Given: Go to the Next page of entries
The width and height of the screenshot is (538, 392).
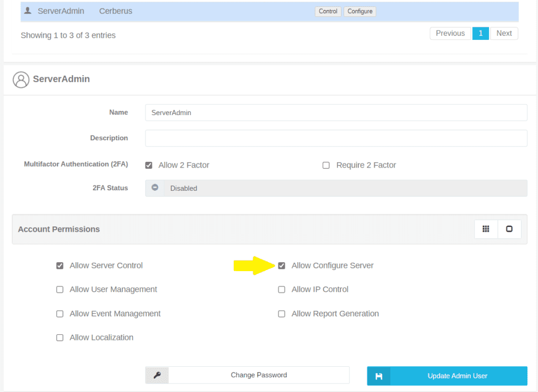Looking at the screenshot, I should pyautogui.click(x=504, y=33).
